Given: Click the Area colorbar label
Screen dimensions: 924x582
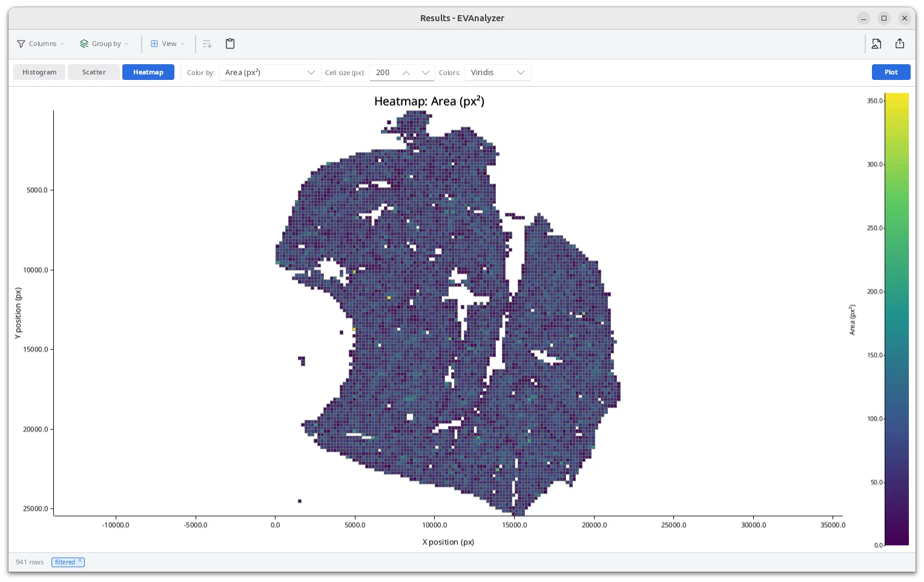Looking at the screenshot, I should click(x=852, y=320).
